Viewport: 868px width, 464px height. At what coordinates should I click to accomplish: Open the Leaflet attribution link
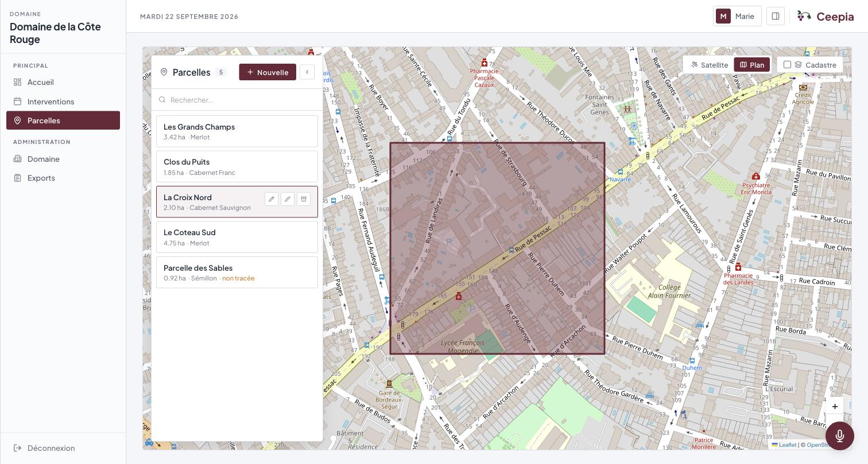tap(784, 444)
